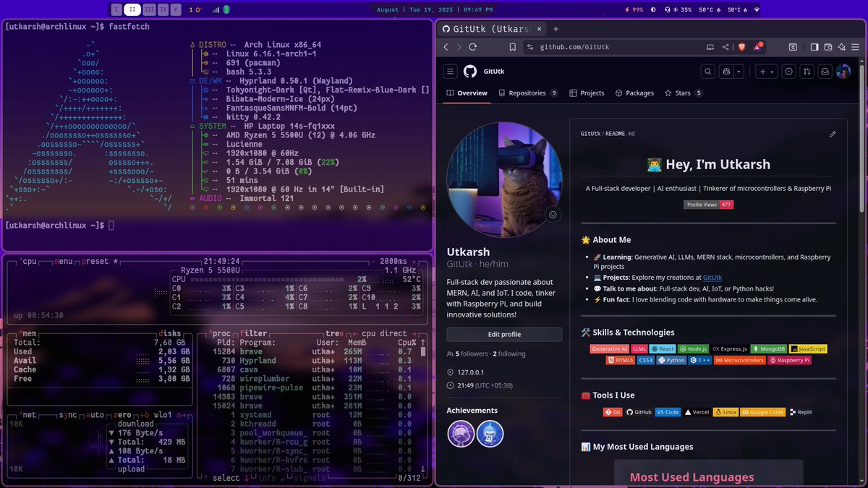The height and width of the screenshot is (488, 868).
Task: Click the Google Colab tool badge
Action: pos(763,412)
